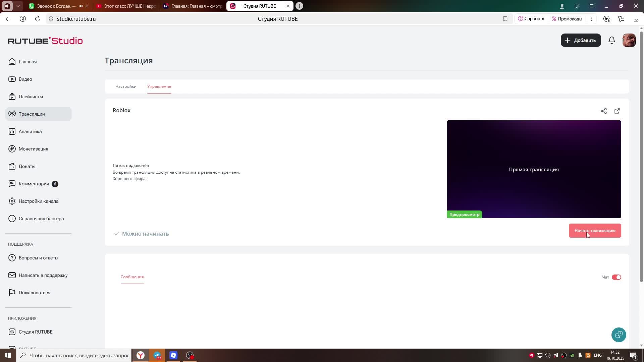Open the notifications bell
Image resolution: width=644 pixels, height=362 pixels.
click(x=611, y=40)
